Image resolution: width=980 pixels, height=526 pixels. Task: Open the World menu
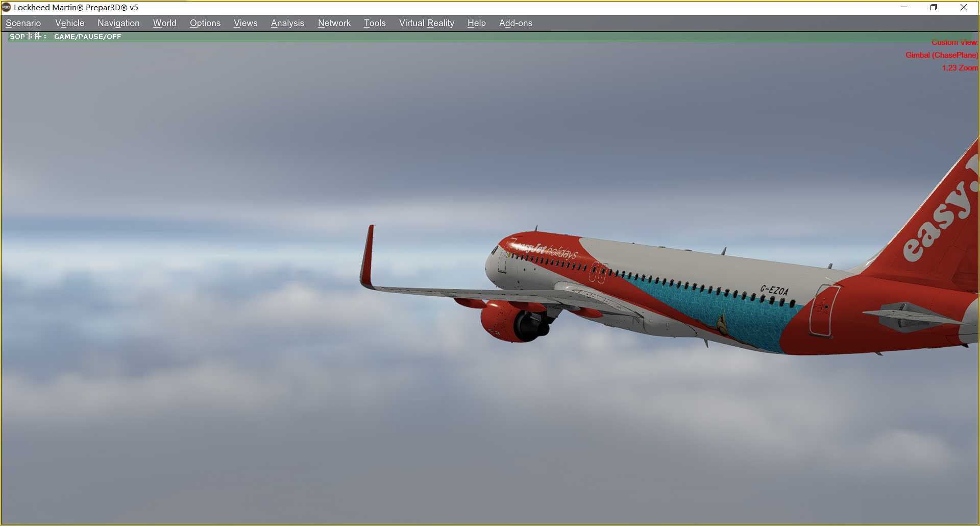(x=164, y=23)
